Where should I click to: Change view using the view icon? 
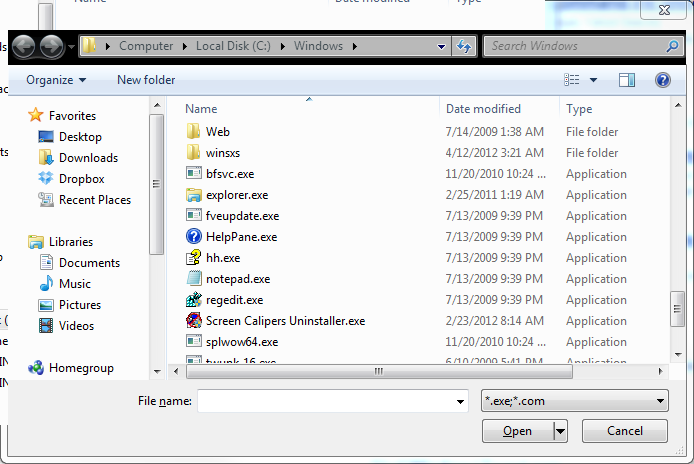tap(571, 80)
